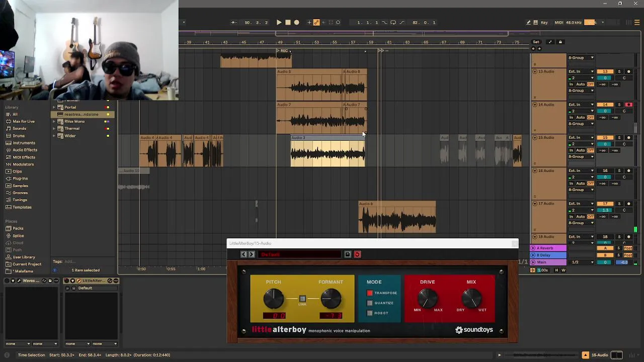Screen dimensions: 644x362
Task: Select All in Library browser
Action: 15,114
